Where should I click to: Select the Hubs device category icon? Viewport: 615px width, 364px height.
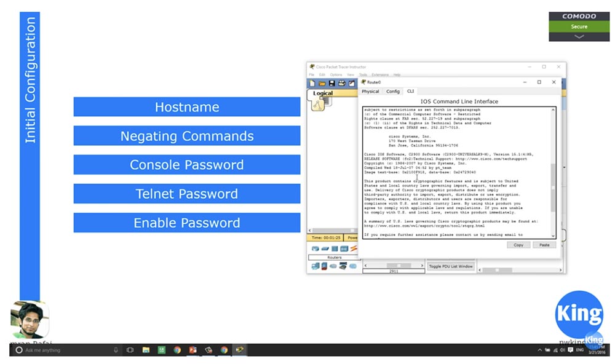[335, 248]
